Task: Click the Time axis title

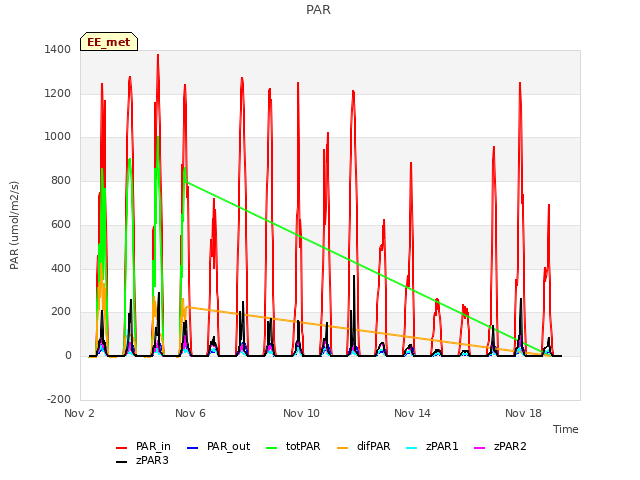Action: coord(566,429)
